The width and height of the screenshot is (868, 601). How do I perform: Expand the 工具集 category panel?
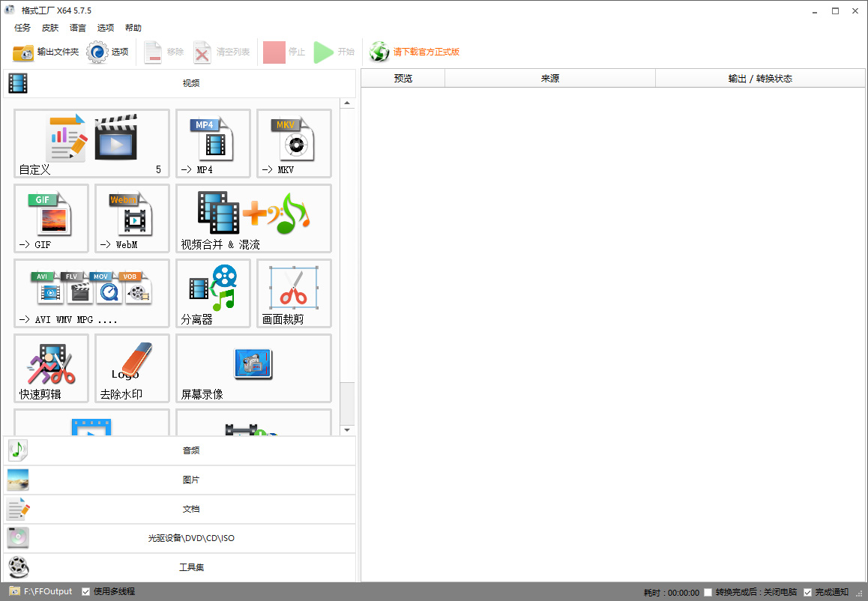[180, 567]
